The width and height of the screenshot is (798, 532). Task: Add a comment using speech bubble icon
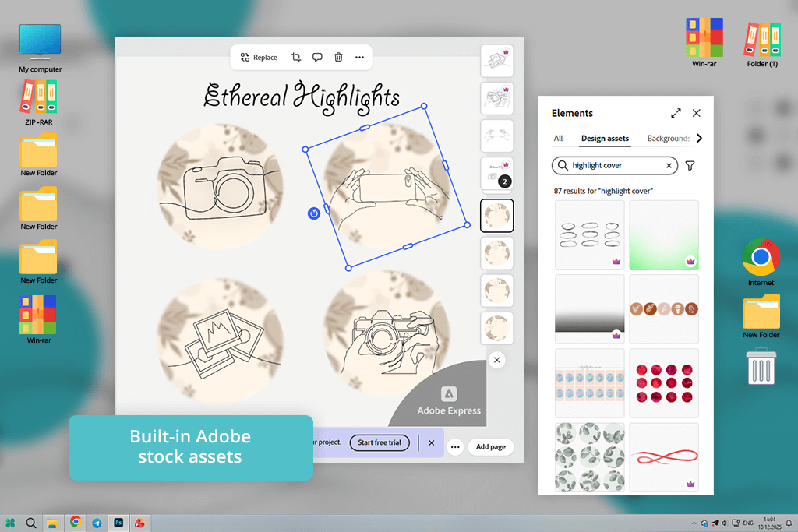pyautogui.click(x=317, y=57)
